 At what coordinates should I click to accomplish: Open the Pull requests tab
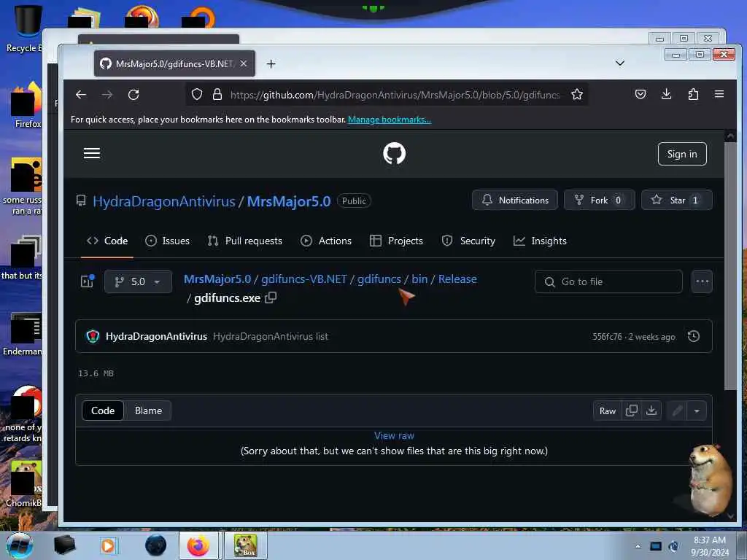click(245, 241)
